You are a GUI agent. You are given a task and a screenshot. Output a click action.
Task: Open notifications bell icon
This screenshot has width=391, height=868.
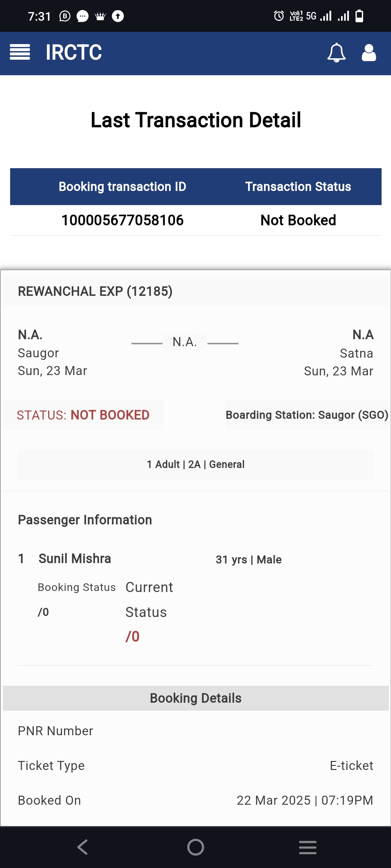(x=336, y=53)
